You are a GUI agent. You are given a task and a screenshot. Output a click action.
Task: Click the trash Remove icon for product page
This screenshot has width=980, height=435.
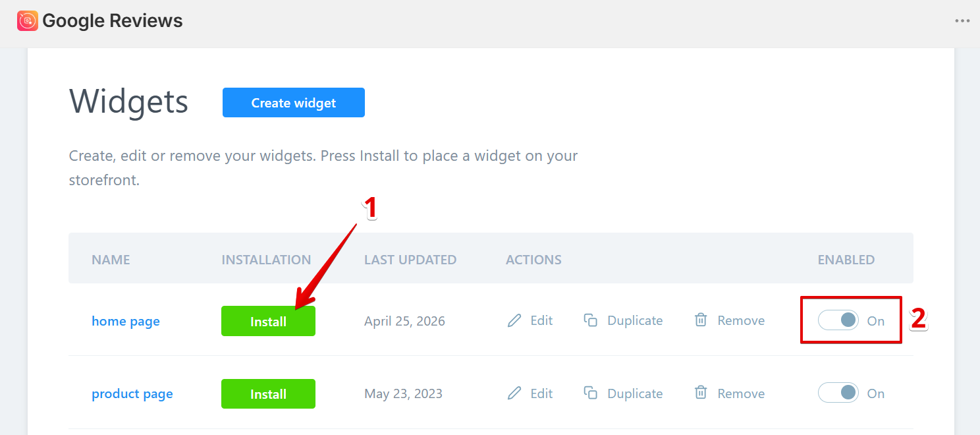701,393
